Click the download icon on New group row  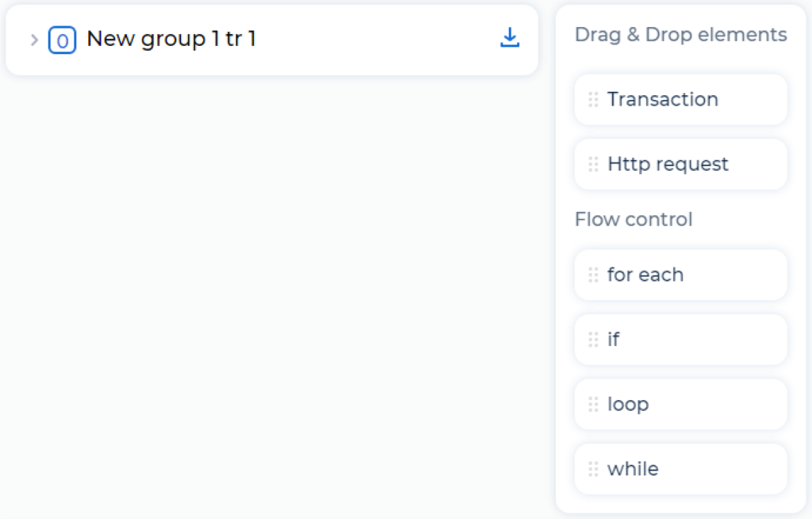pos(510,37)
